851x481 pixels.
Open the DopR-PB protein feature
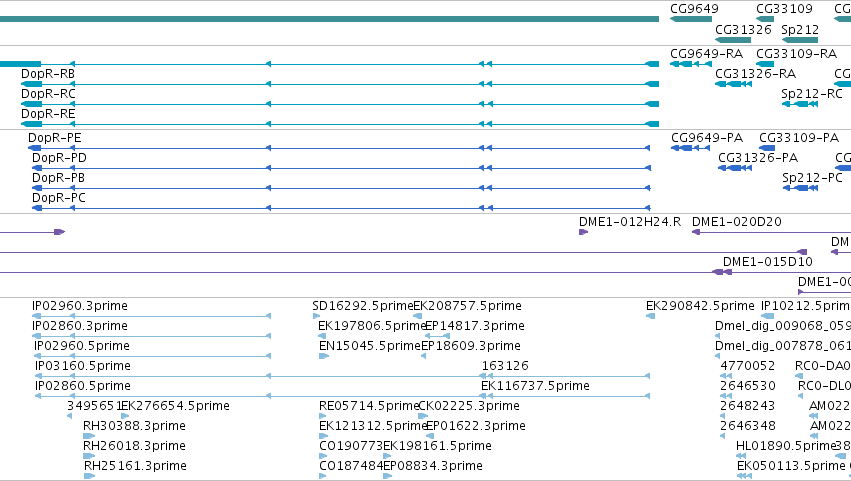[x=341, y=188]
